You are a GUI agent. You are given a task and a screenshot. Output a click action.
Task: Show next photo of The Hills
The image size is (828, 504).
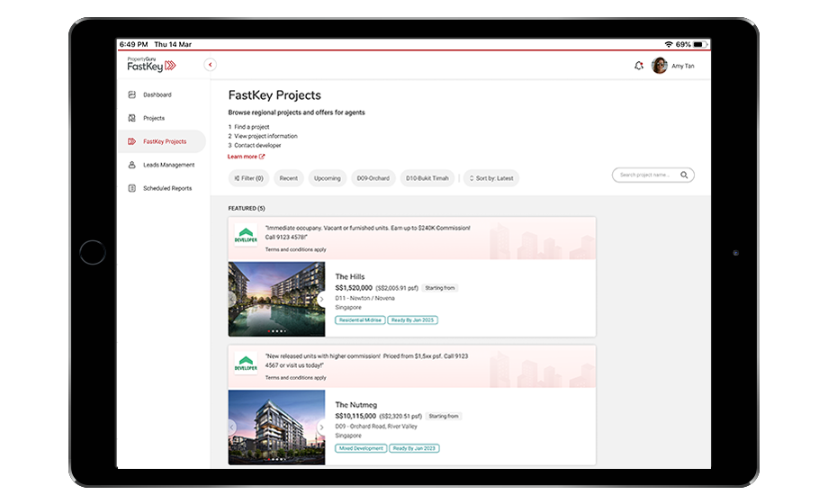pos(321,299)
